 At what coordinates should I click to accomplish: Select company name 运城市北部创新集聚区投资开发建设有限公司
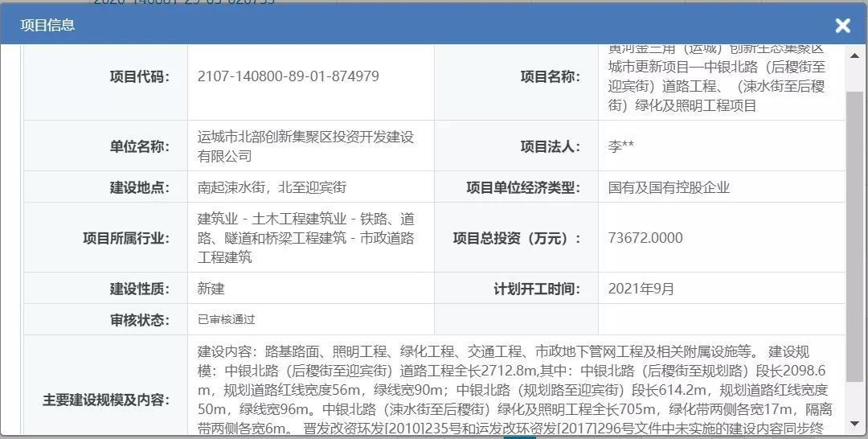305,146
